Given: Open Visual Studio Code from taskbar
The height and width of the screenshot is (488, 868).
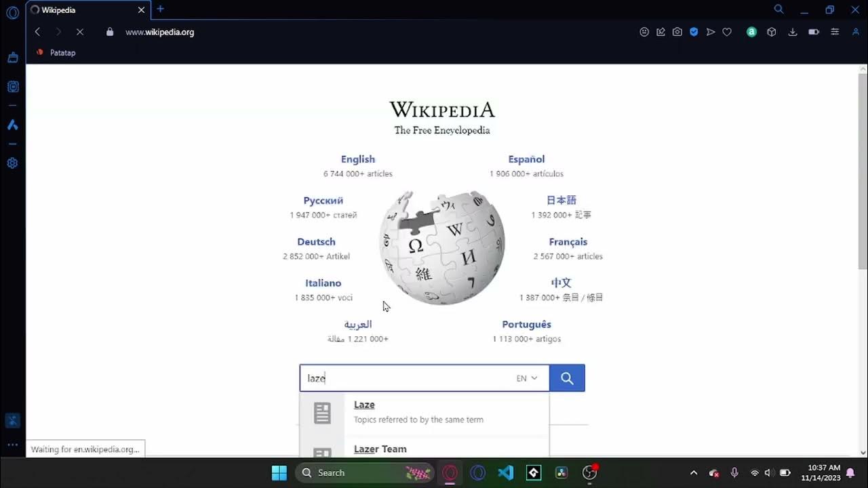Looking at the screenshot, I should tap(506, 472).
